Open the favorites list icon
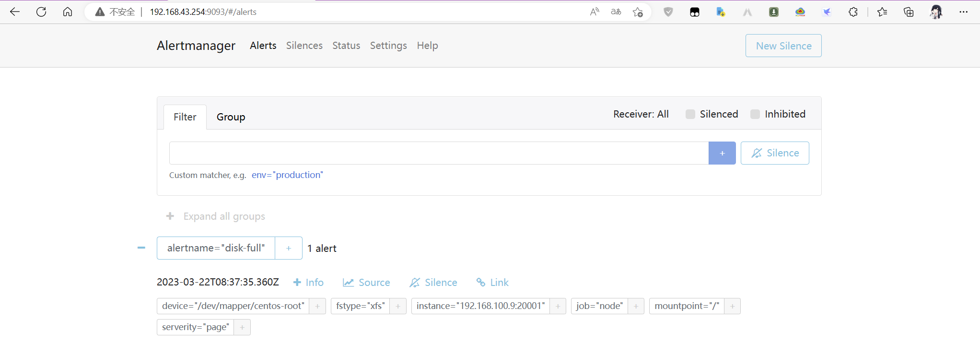 point(882,12)
